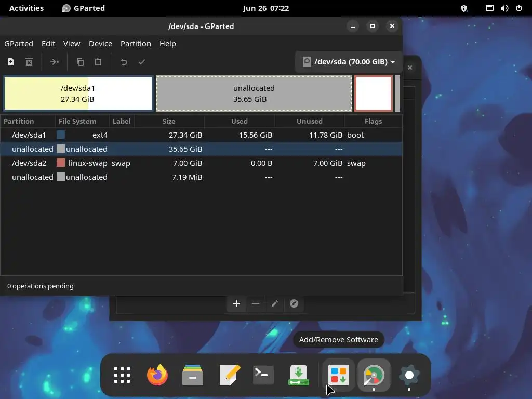Screen dimensions: 532x399
Task: Click the power icon in top bar
Action: [519, 8]
